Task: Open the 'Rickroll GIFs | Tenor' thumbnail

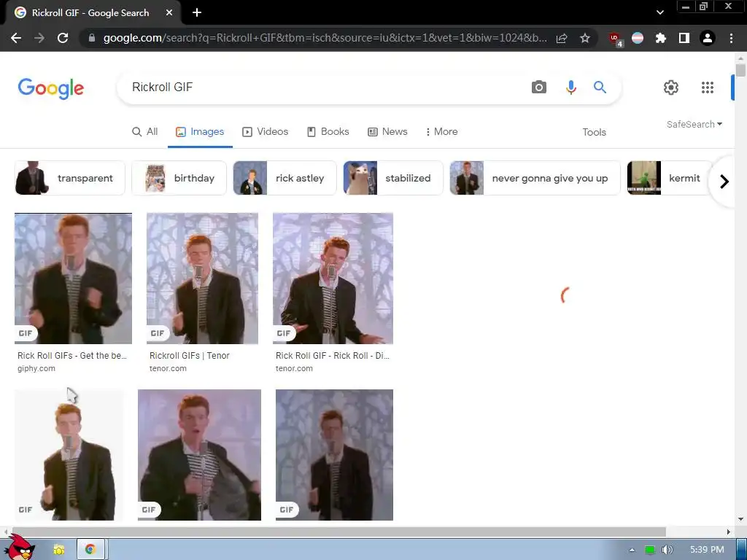Action: coord(202,279)
